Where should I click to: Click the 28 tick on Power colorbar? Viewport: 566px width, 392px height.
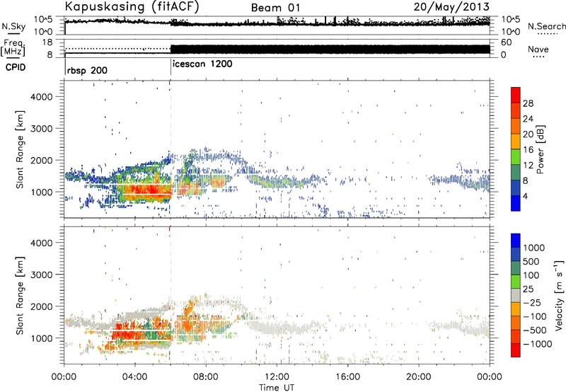tap(528, 103)
